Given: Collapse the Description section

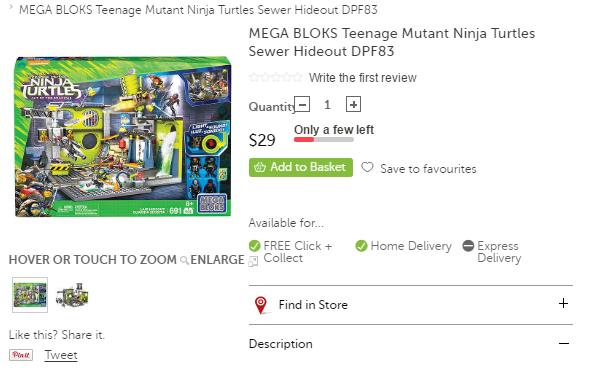Looking at the screenshot, I should pyautogui.click(x=564, y=343).
